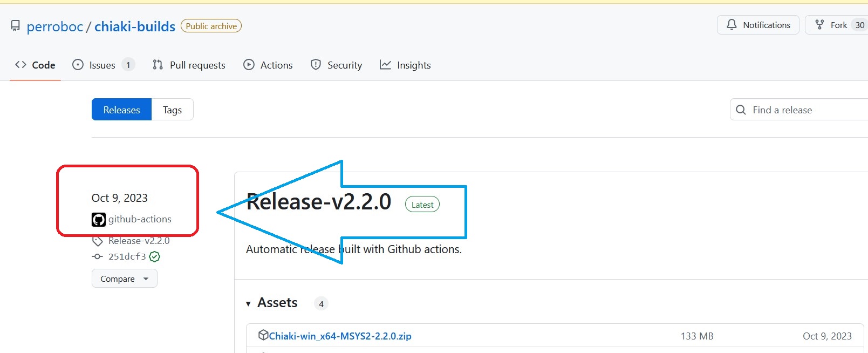Download Chiaki-win_x64-MSYS2-2.2.0.zip

(x=340, y=336)
